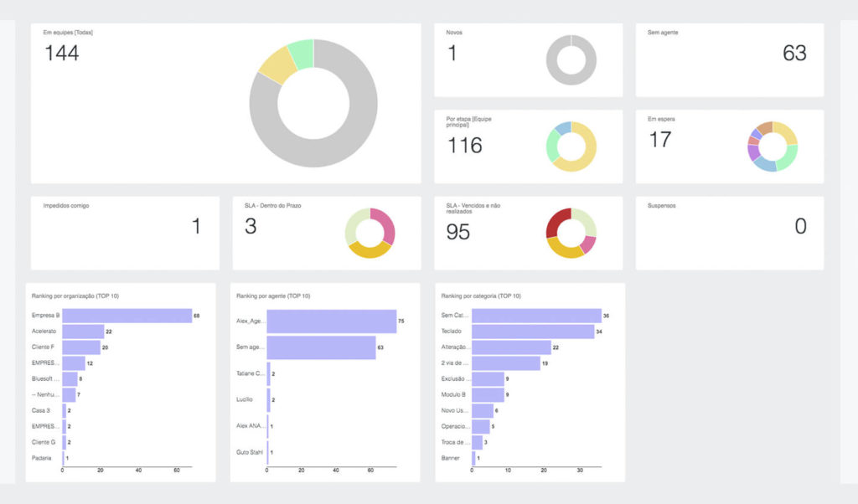Viewport: 858px width, 504px height.
Task: Click the Acelerato bar with value 22
Action: [x=82, y=332]
